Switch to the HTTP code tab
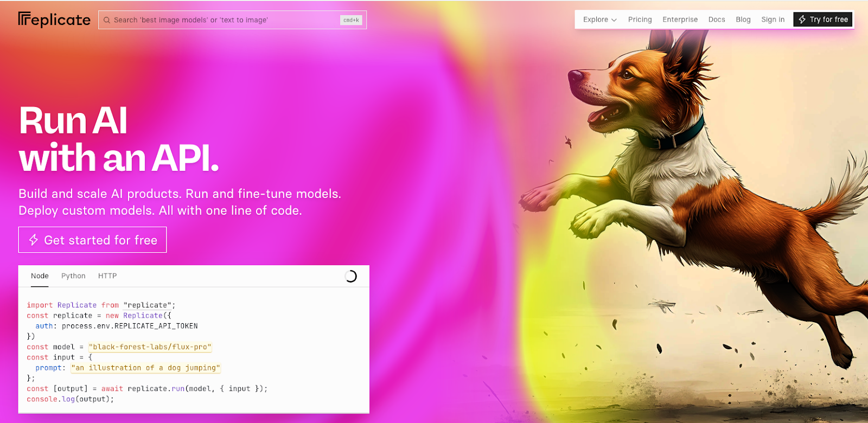The width and height of the screenshot is (868, 423). coord(107,276)
